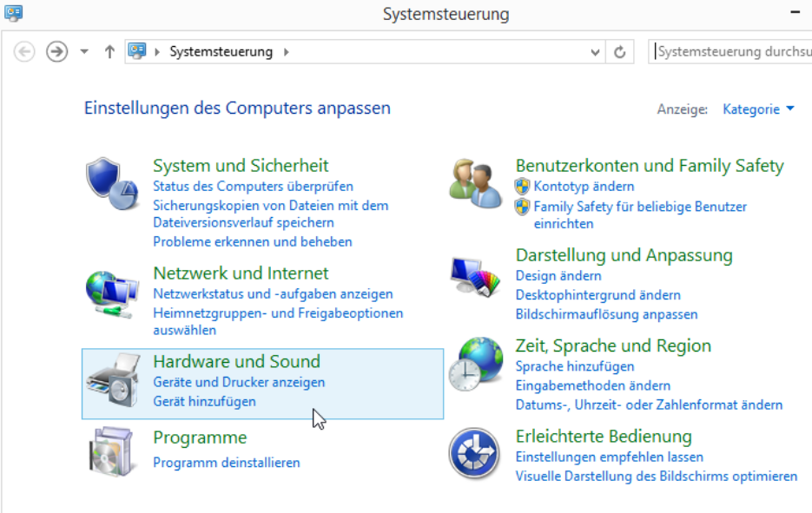Click Einstellungen empfehlen lassen

[610, 457]
